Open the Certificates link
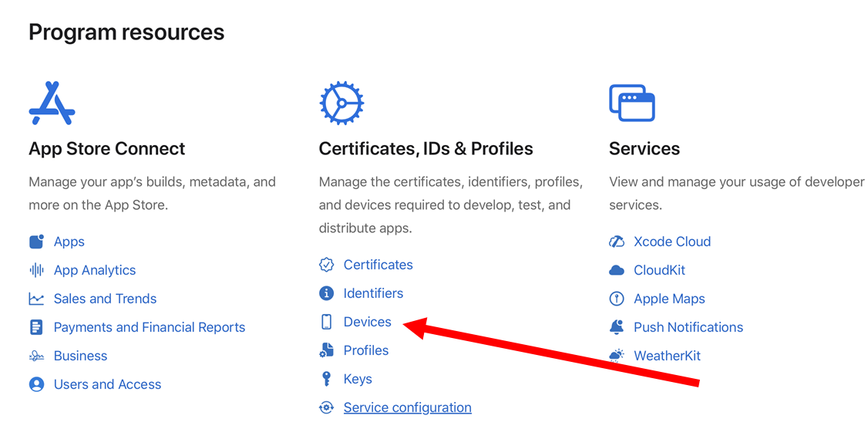 click(378, 265)
